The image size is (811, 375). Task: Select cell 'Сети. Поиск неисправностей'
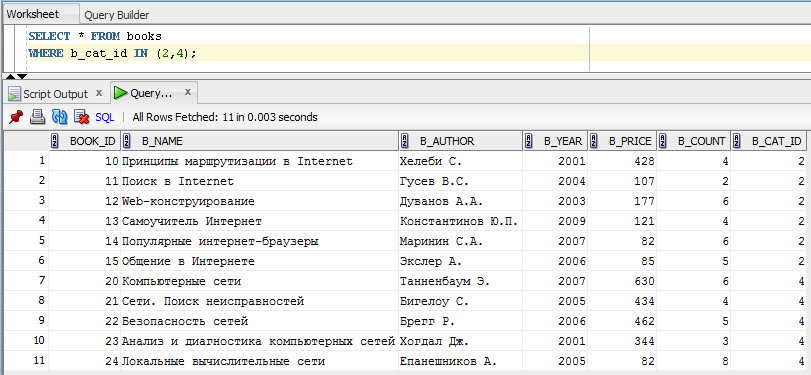tap(260, 301)
